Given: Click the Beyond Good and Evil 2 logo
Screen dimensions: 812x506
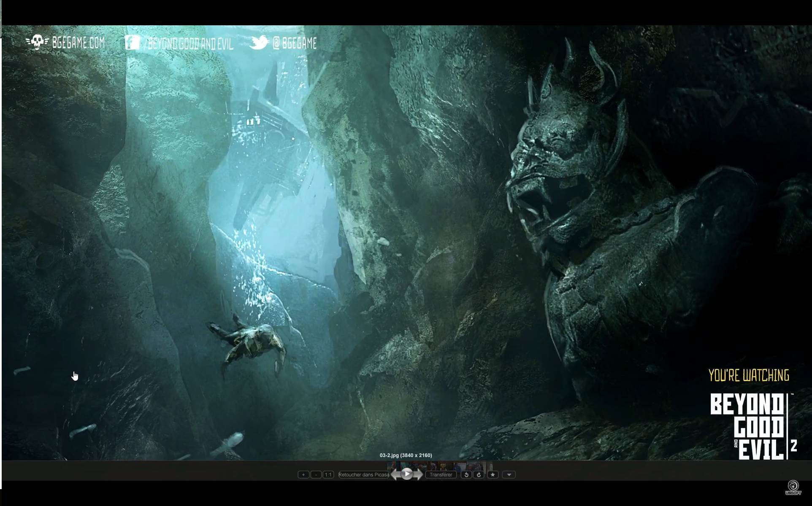Looking at the screenshot, I should tap(753, 426).
